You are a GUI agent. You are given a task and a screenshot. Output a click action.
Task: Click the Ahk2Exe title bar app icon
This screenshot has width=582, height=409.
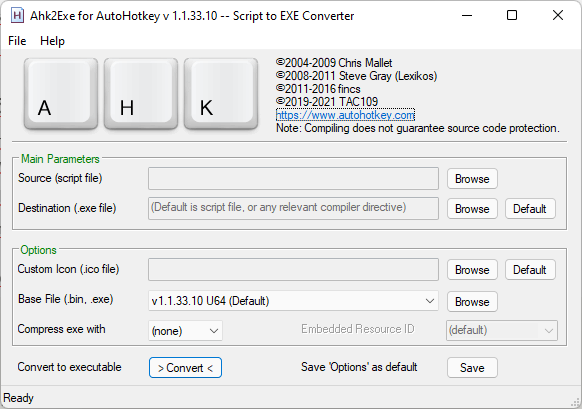click(17, 16)
